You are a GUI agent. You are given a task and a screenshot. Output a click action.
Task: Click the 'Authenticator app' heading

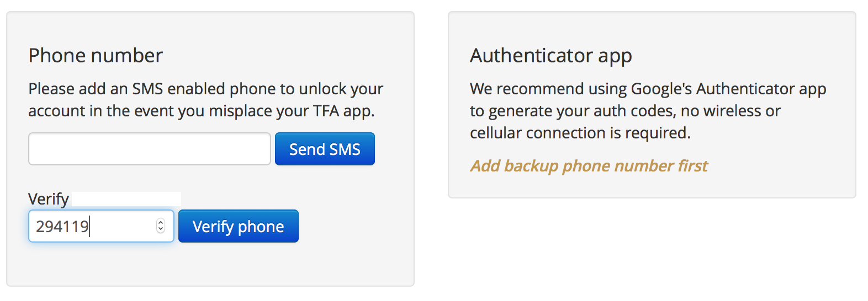551,56
